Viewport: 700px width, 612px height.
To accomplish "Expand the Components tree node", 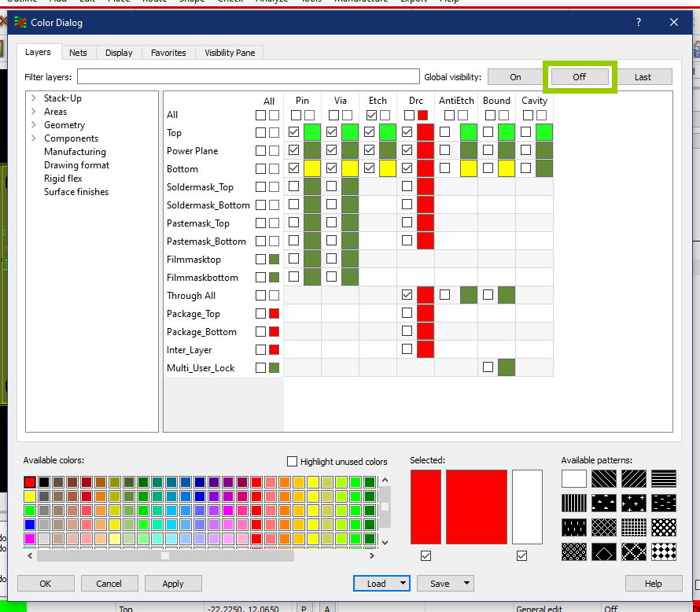I will [x=34, y=138].
